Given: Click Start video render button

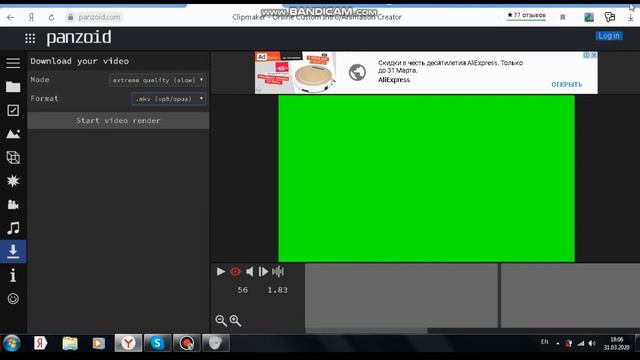Looking at the screenshot, I should click(x=118, y=121).
